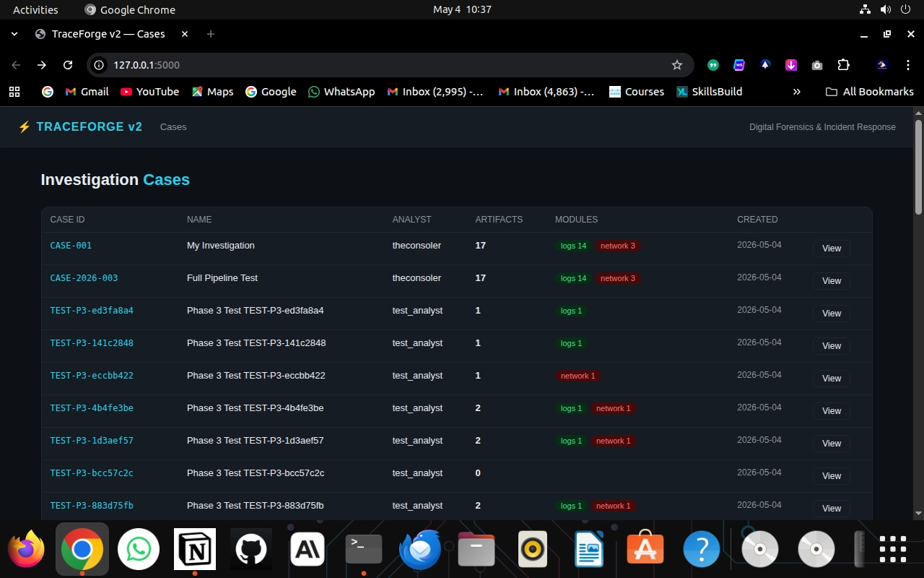Screen dimensions: 924x578
Task: Click the camera screenshot extension icon
Action: pos(817,65)
